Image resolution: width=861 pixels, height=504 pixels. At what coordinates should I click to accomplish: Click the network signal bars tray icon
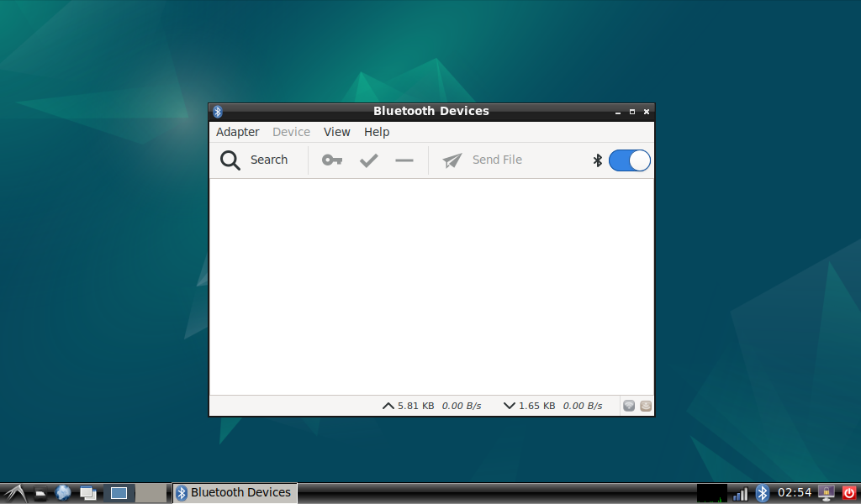click(741, 494)
